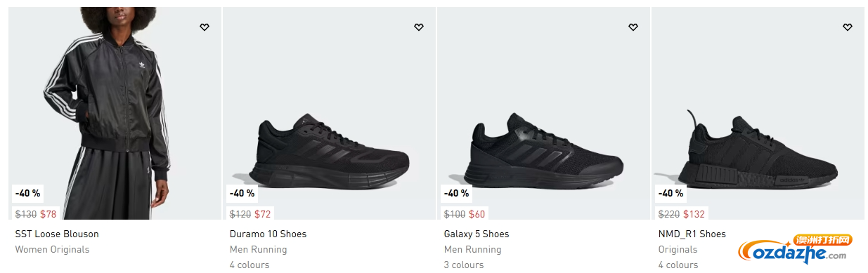Open the Galaxy 5 shoe photo
The image size is (868, 273).
point(543,113)
